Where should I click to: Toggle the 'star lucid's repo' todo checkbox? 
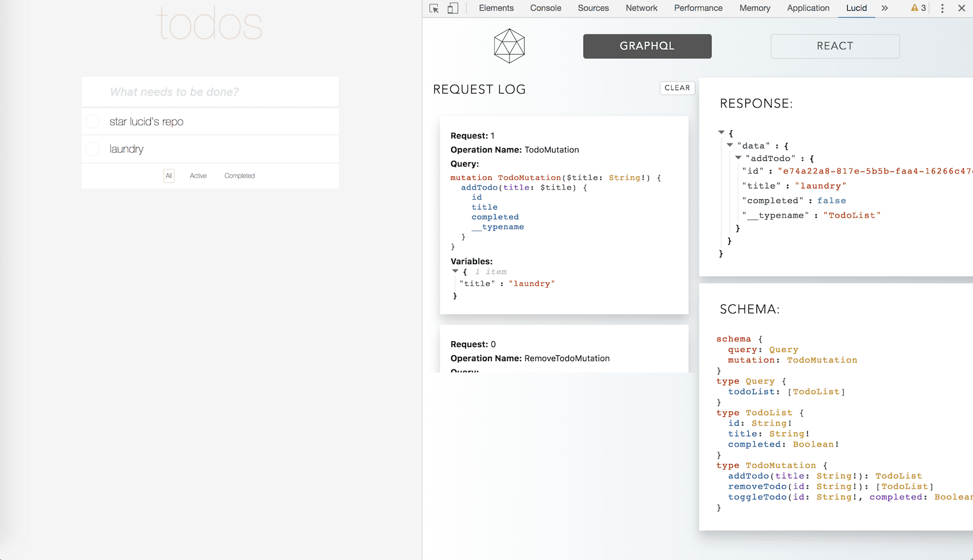click(92, 122)
